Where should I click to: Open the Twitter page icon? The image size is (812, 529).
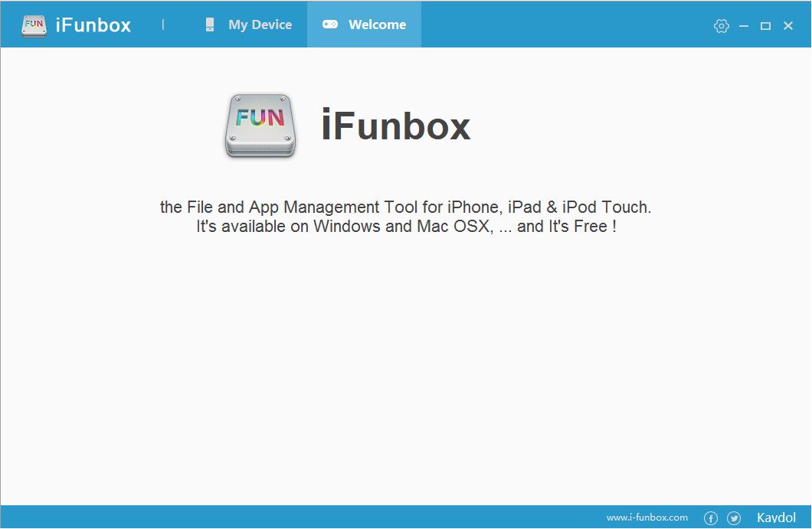(734, 518)
